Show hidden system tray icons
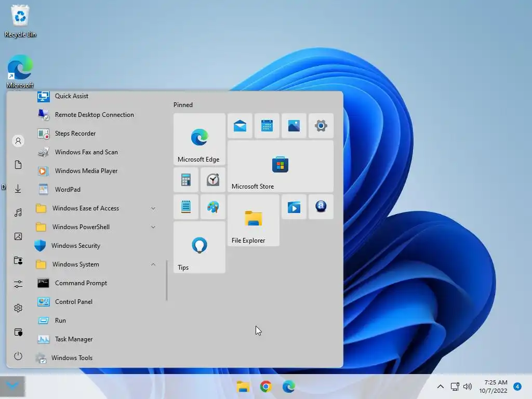The height and width of the screenshot is (399, 532). [441, 387]
